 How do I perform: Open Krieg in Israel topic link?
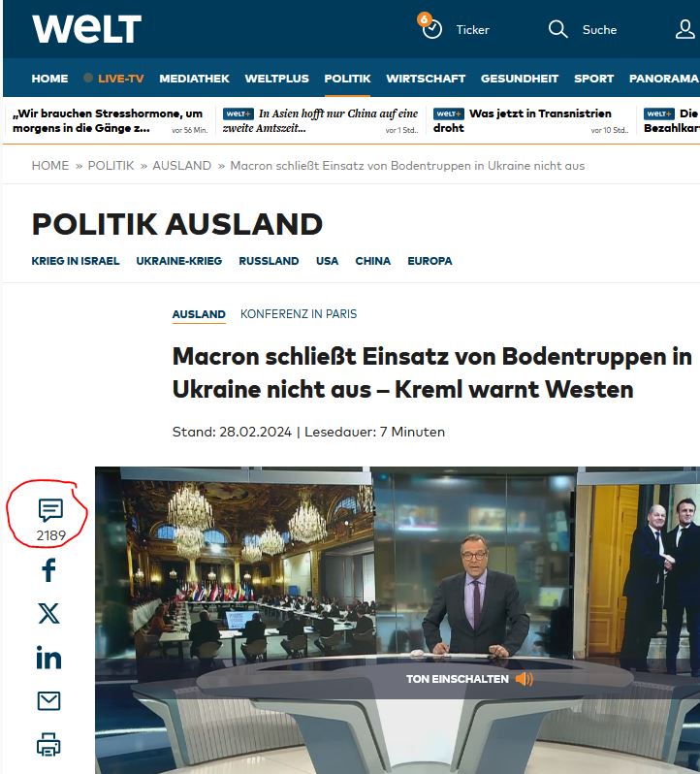(76, 261)
